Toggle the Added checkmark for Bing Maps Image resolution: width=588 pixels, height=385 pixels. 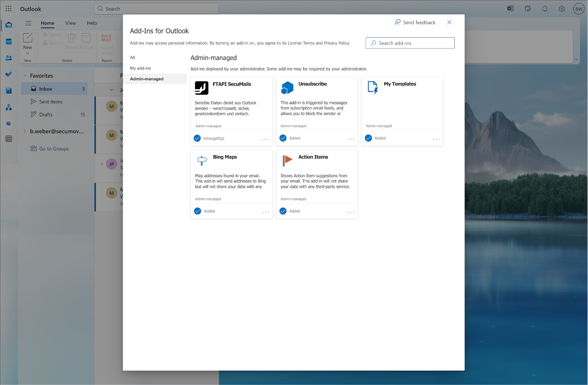[x=198, y=211]
